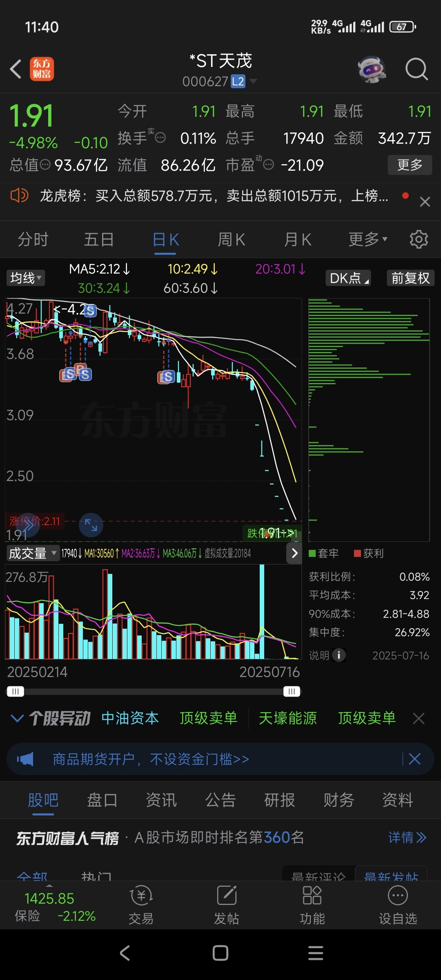Viewport: 441px width, 980px height.
Task: Open the 均线 indicator dropdown
Action: point(26,278)
